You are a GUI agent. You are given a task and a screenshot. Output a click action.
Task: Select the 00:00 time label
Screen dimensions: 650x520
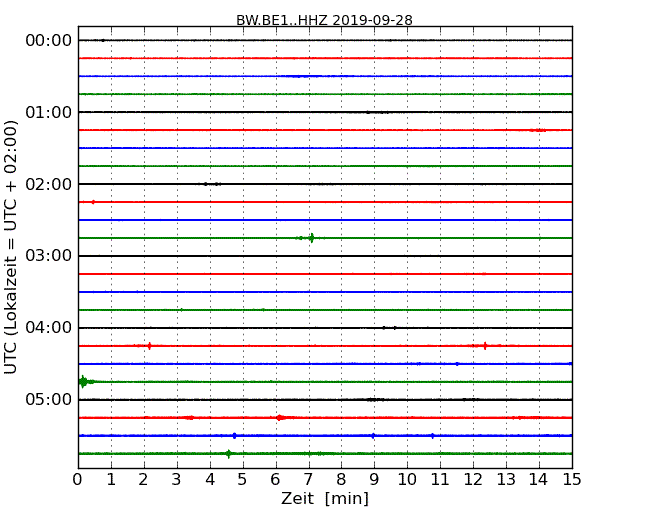[x=49, y=40]
